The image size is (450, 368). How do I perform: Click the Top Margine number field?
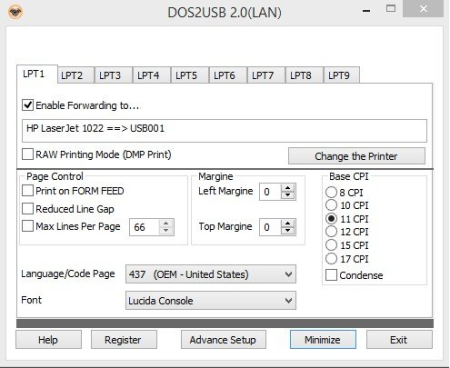(270, 227)
